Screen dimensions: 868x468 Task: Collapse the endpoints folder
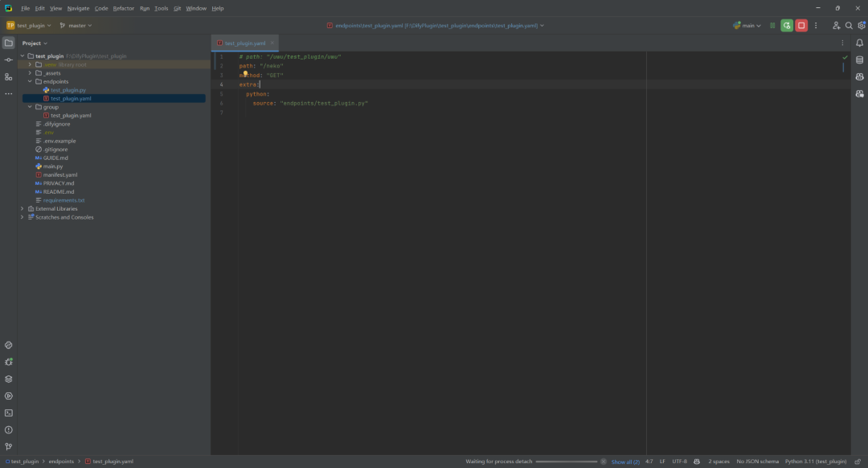pos(30,81)
